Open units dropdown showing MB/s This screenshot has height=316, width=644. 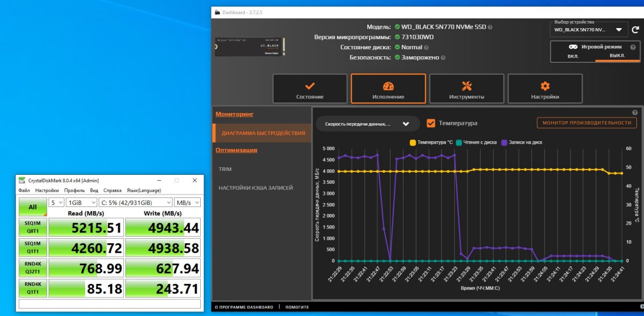tap(187, 202)
